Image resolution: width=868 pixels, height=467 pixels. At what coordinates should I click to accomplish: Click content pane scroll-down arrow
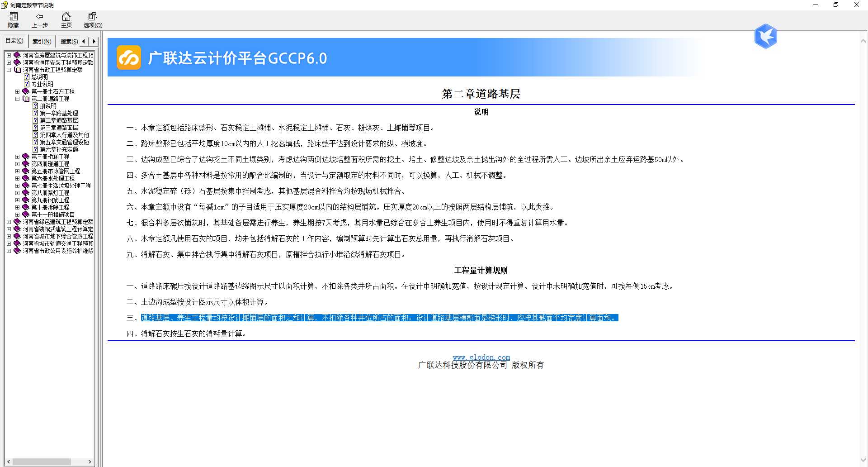863,460
